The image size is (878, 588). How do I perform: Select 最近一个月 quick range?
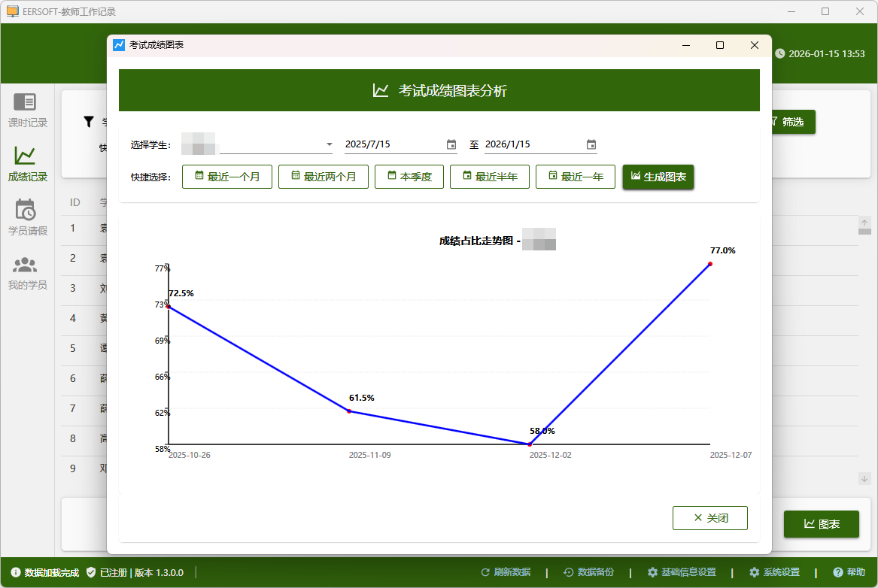227,177
